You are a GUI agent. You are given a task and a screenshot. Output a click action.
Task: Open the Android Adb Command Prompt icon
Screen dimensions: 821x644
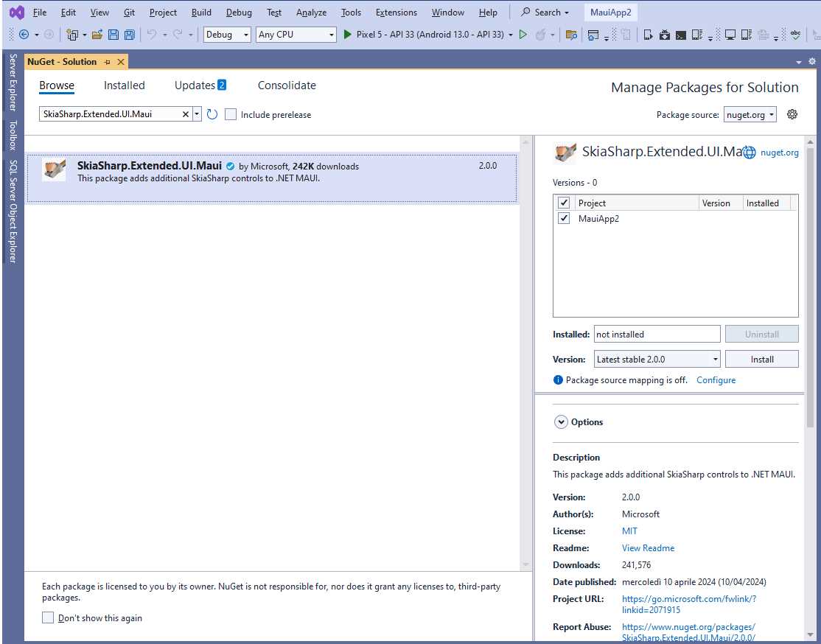pyautogui.click(x=681, y=35)
